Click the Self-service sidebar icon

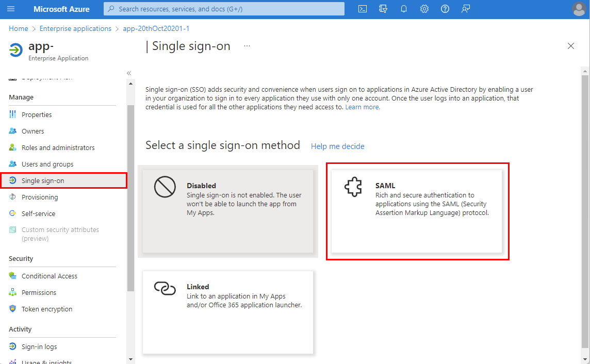(x=13, y=213)
